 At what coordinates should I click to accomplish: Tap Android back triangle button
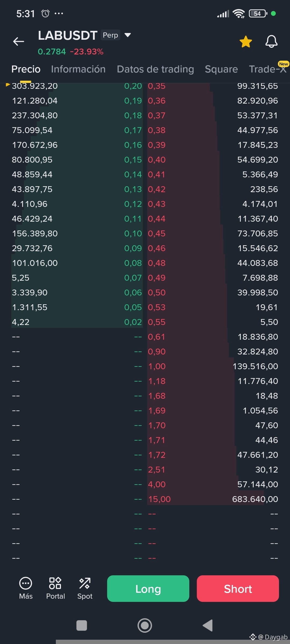(208, 625)
